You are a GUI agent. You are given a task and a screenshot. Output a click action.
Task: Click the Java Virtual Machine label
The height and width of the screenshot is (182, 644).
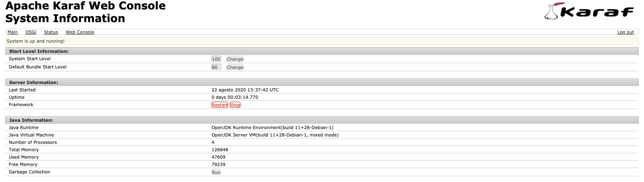pyautogui.click(x=32, y=135)
